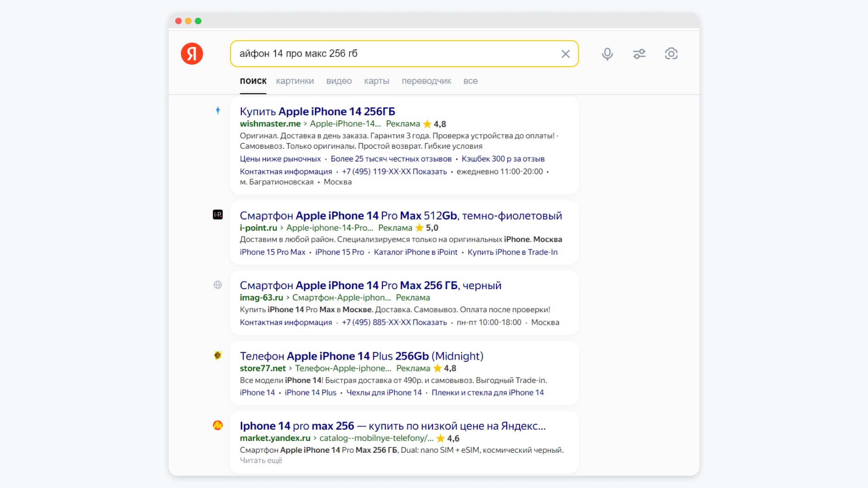This screenshot has width=868, height=488.
Task: Open the Yandex logo home icon
Action: click(192, 54)
